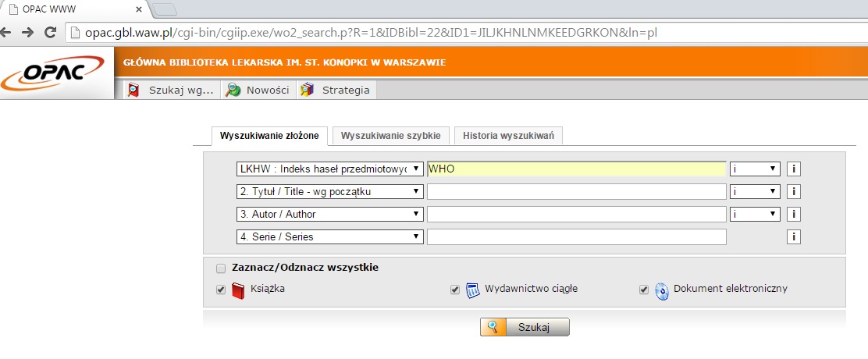Image resolution: width=868 pixels, height=359 pixels.
Task: Expand the Tytuł / Title dropdown
Action: [x=330, y=191]
